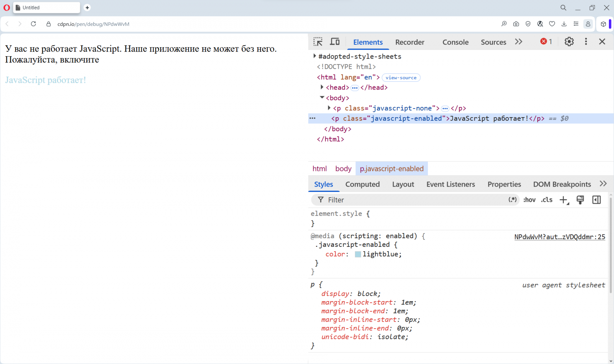Viewport: 614px width, 364px height.
Task: Add new style rule plus icon
Action: point(564,200)
